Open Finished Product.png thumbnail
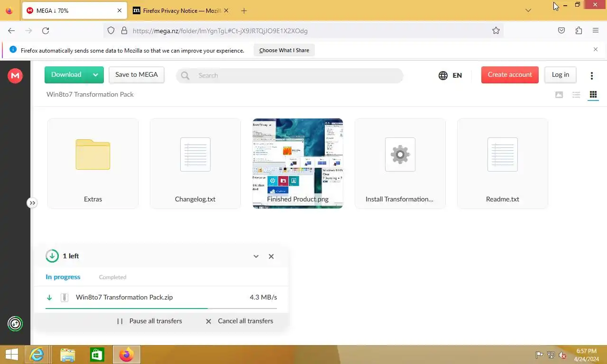 [x=298, y=164]
